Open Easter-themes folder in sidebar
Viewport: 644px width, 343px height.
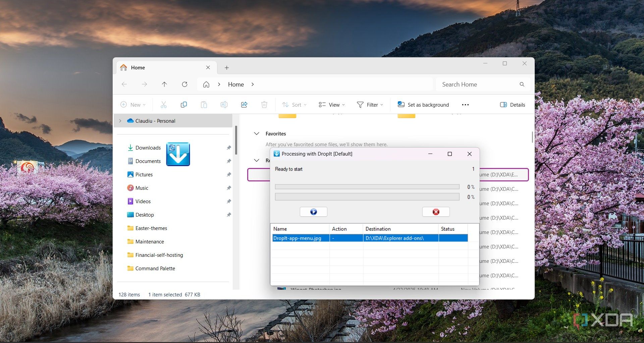coord(151,228)
